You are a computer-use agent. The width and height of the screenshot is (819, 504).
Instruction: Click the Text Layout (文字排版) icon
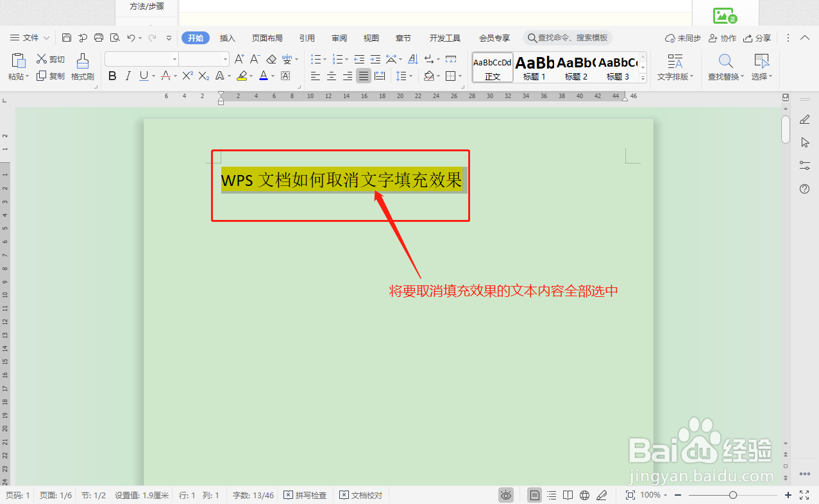click(675, 61)
